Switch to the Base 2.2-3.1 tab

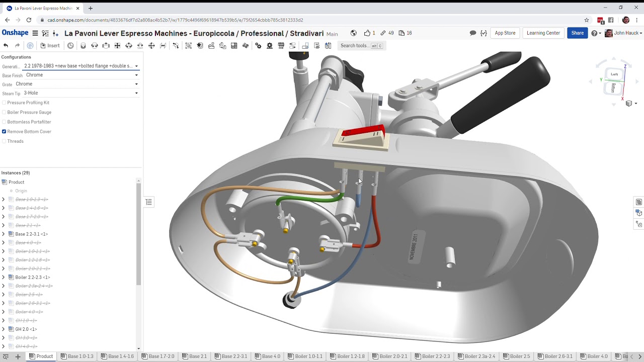pos(230,356)
